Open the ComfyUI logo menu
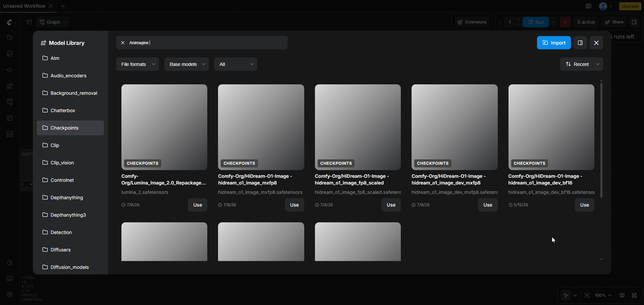Viewport: 644px width, 305px height. 11,22
